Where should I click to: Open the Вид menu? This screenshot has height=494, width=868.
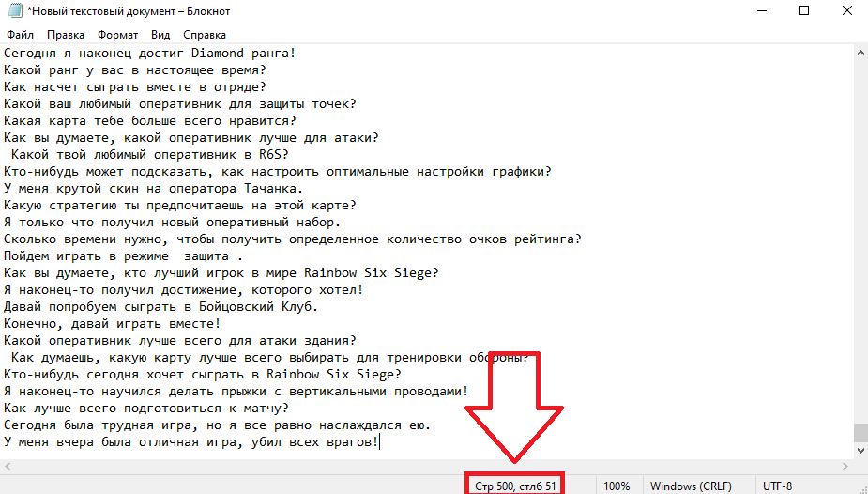click(x=160, y=34)
